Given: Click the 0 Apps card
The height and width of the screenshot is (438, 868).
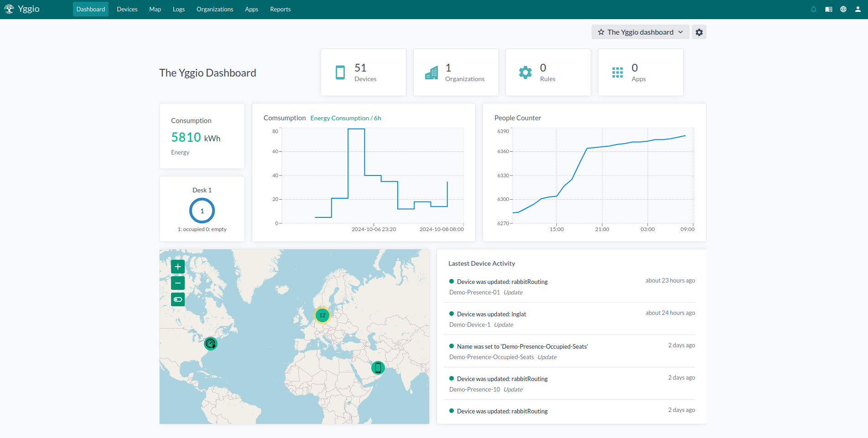Looking at the screenshot, I should (x=641, y=72).
